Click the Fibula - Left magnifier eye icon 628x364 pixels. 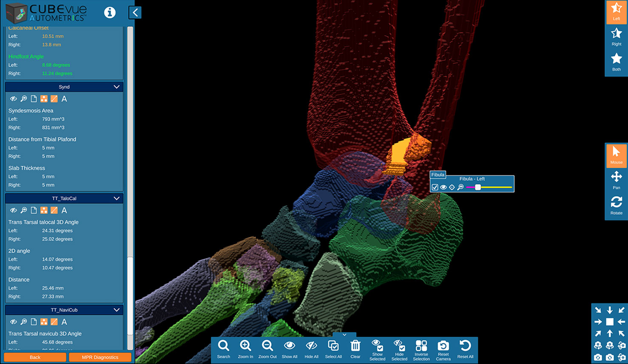click(x=460, y=187)
